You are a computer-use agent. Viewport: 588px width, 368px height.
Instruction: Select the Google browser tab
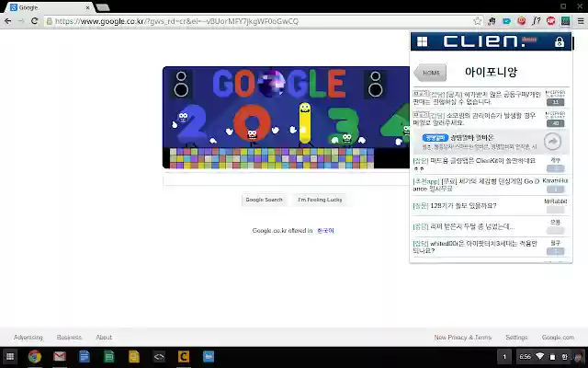coord(51,7)
